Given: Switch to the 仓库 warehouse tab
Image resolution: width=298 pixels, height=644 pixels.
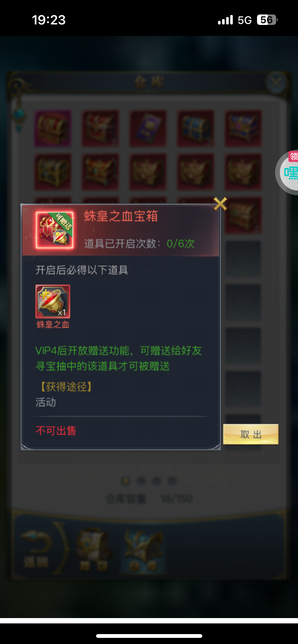Looking at the screenshot, I should click(143, 549).
